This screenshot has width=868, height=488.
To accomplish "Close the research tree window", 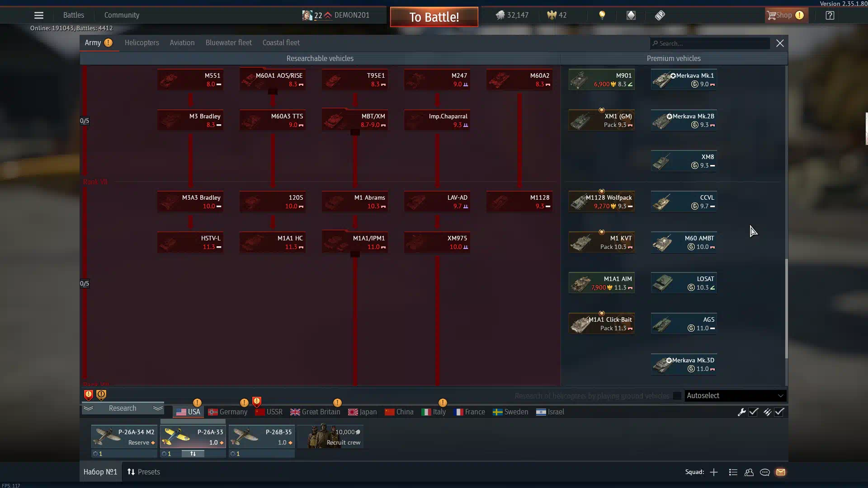I will click(x=780, y=43).
